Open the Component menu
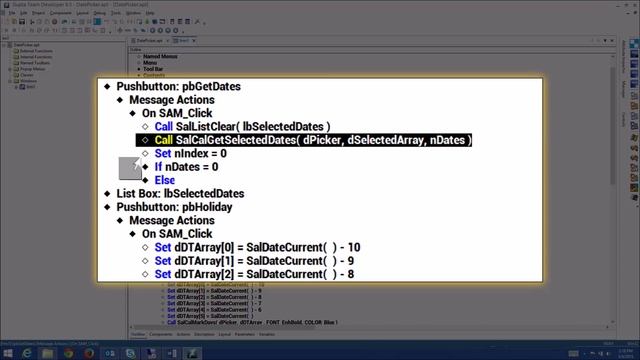The height and width of the screenshot is (360, 640). (x=60, y=13)
